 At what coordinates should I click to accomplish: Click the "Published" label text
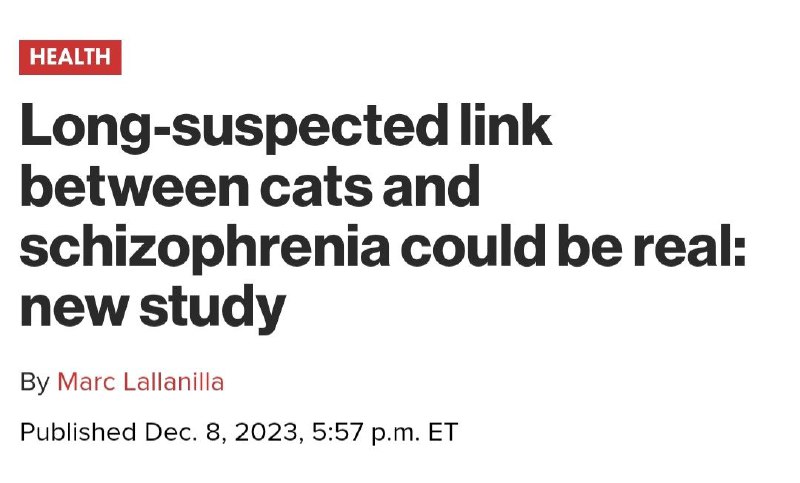pos(78,432)
